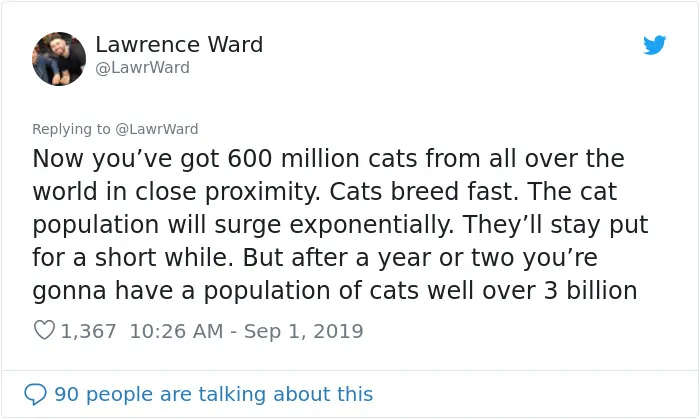Click the tweet text starting 'Now you've got'
Viewport: 700px width, 419px height.
(x=340, y=224)
